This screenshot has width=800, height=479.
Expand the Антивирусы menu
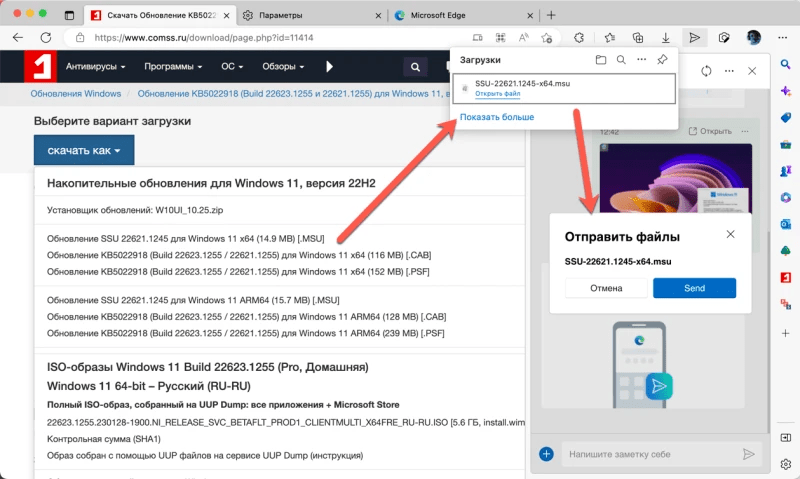[95, 66]
